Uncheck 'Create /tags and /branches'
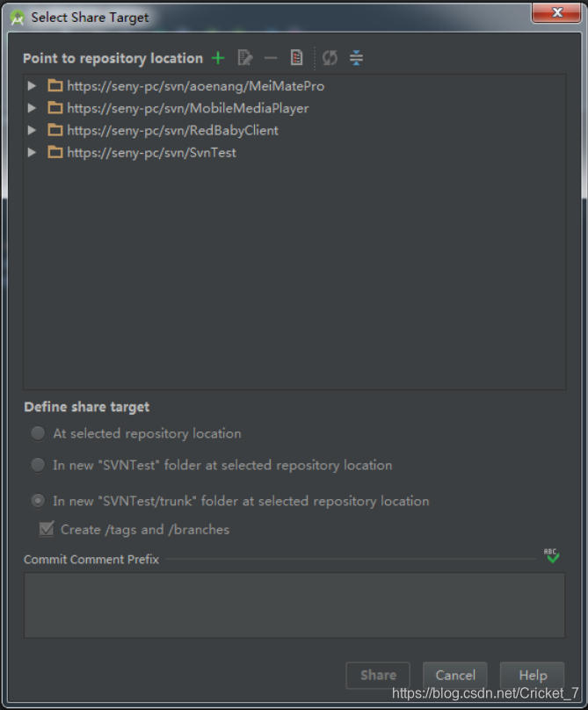Viewport: 588px width, 710px height. tap(46, 528)
